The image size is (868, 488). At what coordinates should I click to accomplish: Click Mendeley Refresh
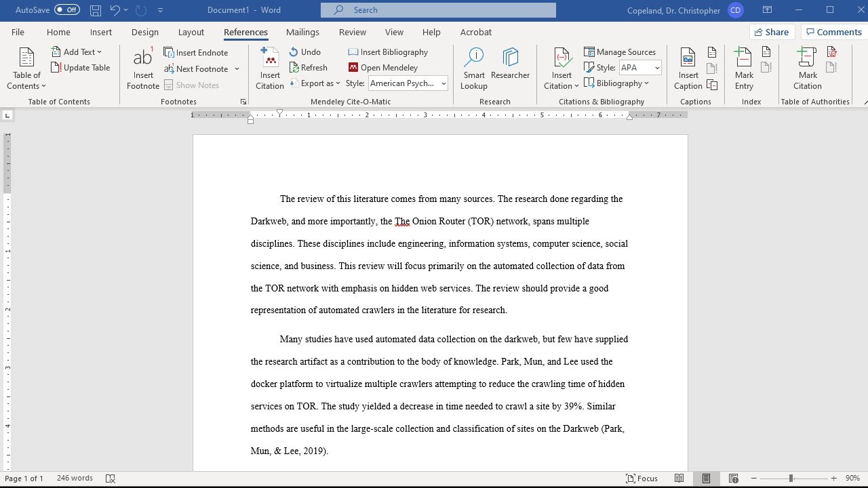[309, 67]
